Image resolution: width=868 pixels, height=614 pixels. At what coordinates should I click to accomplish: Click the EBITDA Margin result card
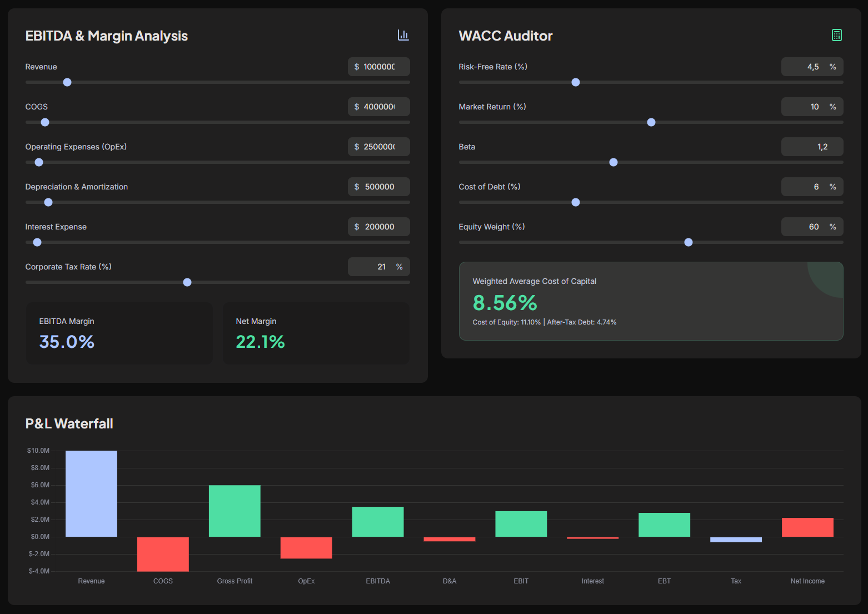click(119, 333)
